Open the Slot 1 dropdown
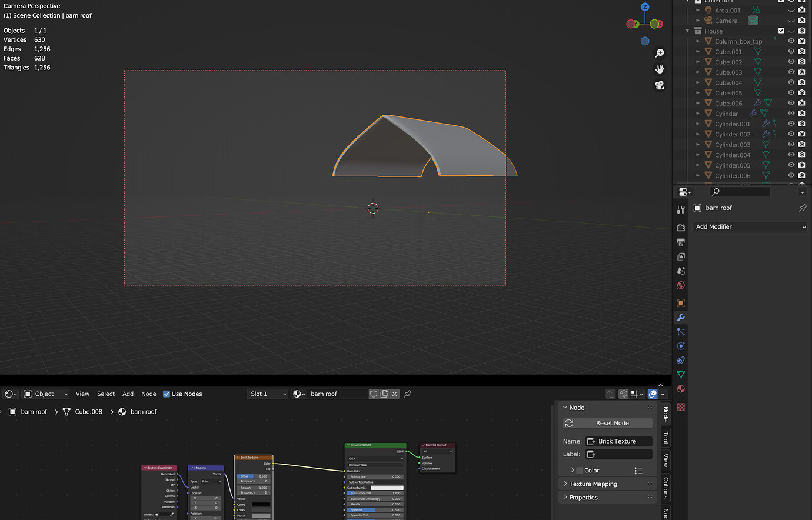This screenshot has height=520, width=812. (268, 394)
